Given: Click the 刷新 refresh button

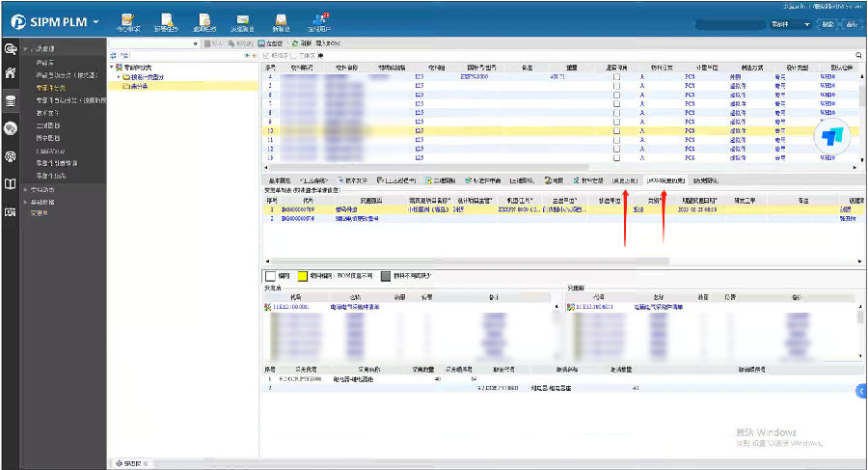Looking at the screenshot, I should pos(301,43).
